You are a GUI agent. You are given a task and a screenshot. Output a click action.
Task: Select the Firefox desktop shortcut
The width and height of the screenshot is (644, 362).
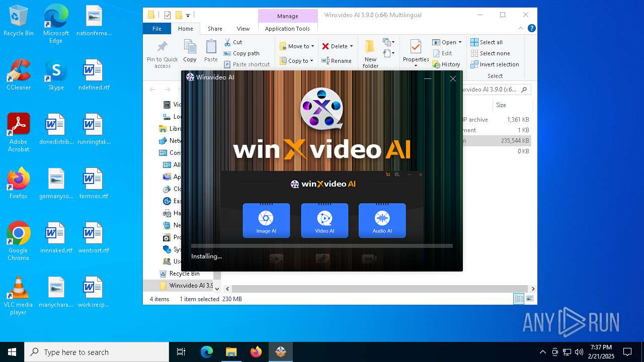click(x=19, y=184)
